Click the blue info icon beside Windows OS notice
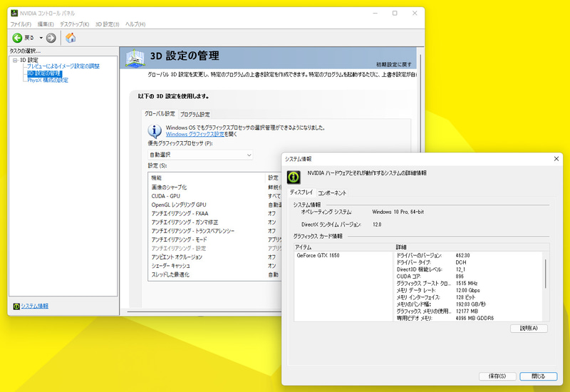The image size is (570, 392). pyautogui.click(x=155, y=130)
